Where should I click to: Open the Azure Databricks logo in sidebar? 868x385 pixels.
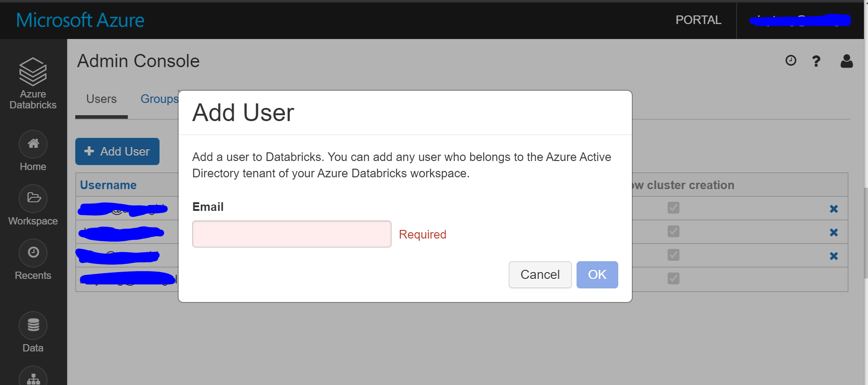click(x=33, y=83)
